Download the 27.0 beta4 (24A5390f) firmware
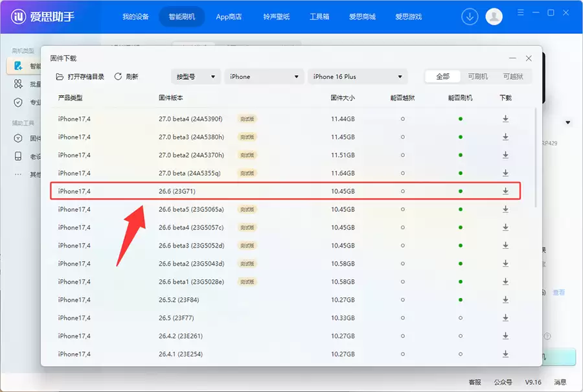 (x=505, y=119)
